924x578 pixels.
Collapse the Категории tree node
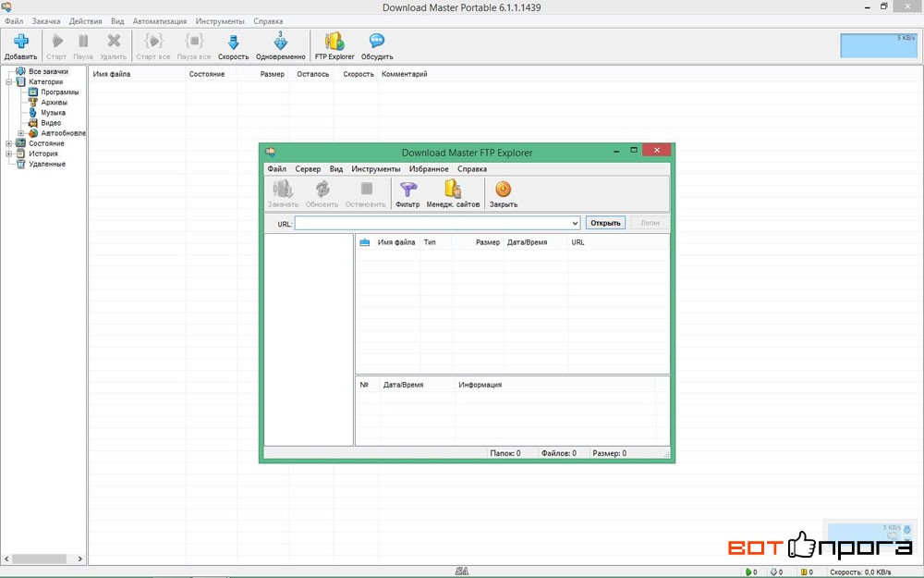9,82
